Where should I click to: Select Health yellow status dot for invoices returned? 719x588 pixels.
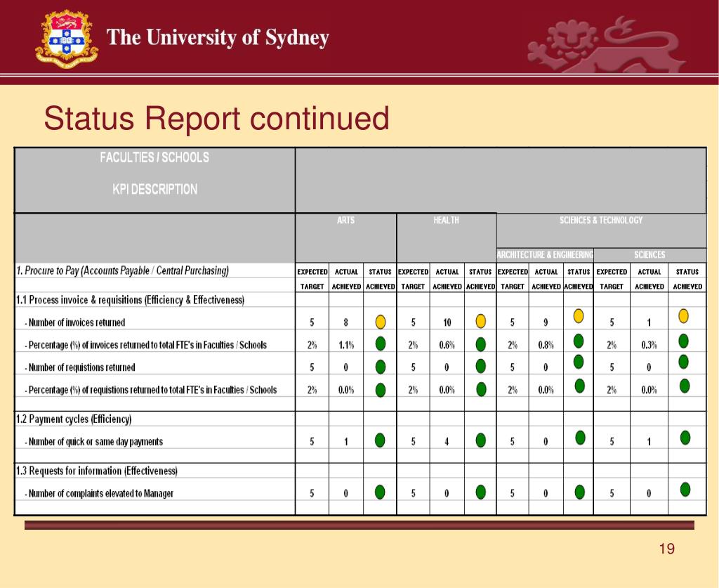[480, 321]
